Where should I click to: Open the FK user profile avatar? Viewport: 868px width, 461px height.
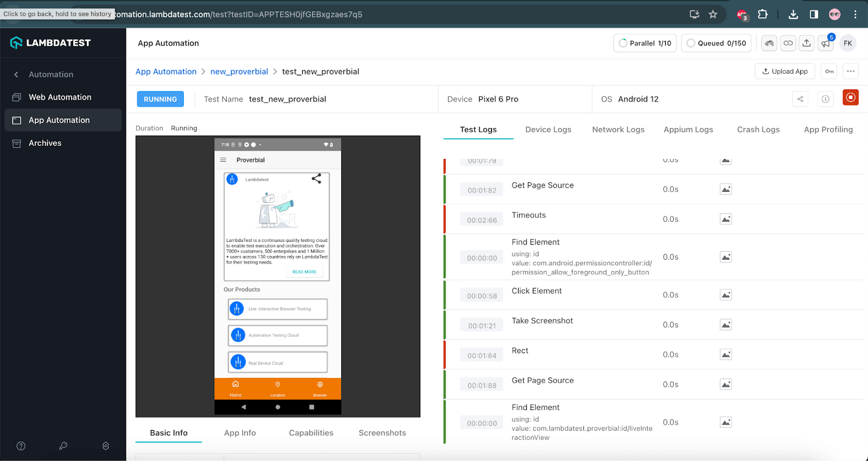tap(848, 43)
